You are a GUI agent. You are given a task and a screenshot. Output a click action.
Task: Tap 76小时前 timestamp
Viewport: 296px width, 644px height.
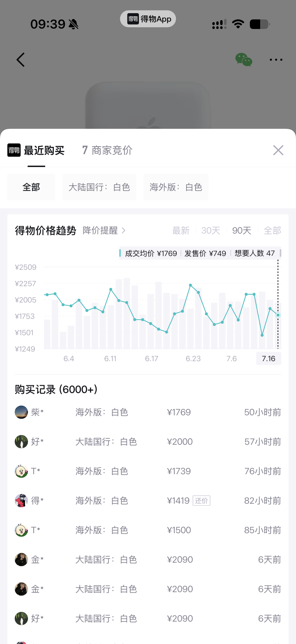pos(263,471)
